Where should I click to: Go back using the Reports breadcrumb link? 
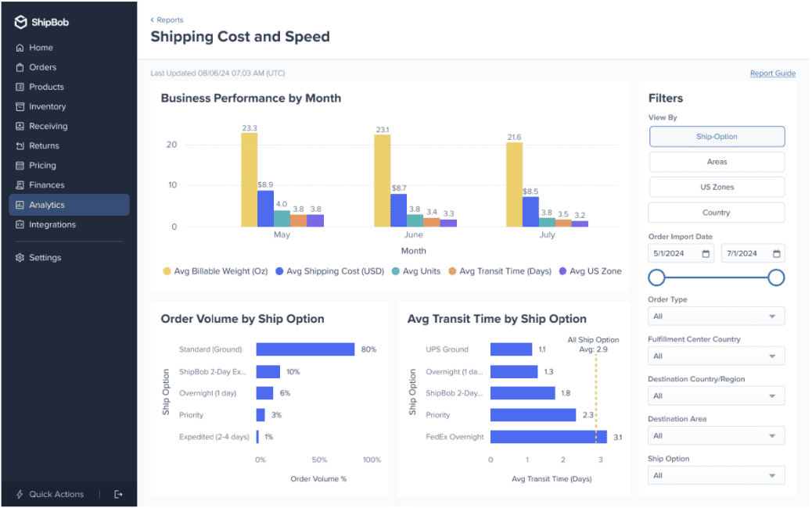[167, 20]
